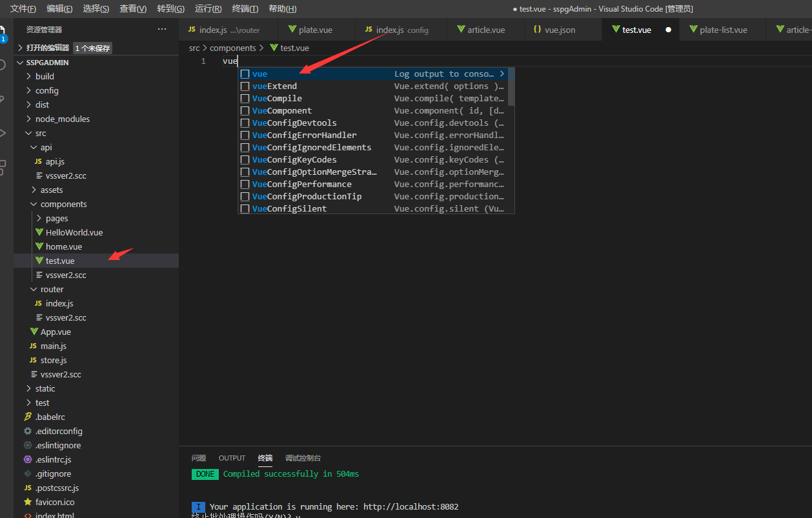Expand the node_modules folder
This screenshot has width=812, height=518.
28,119
